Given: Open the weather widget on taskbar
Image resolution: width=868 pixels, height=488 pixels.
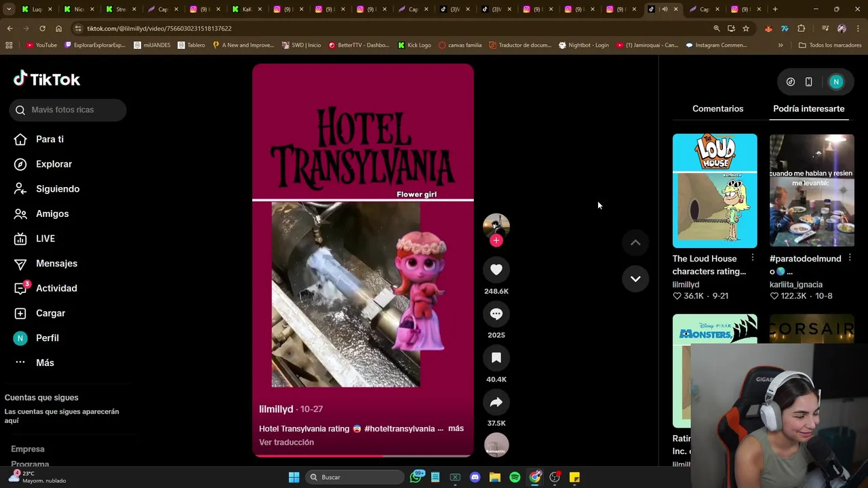Looking at the screenshot, I should click(37, 477).
